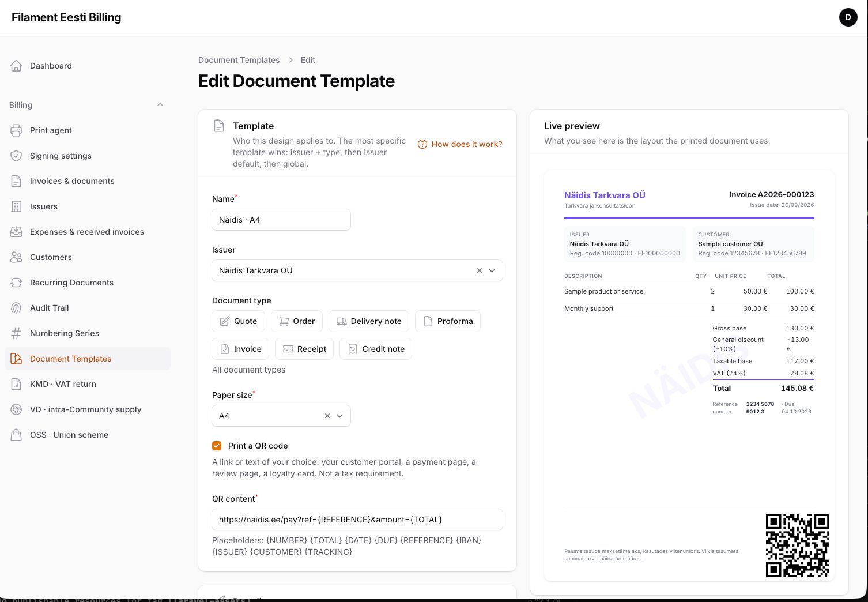Click the Recurring Documents refresh icon
This screenshot has height=602, width=868.
click(16, 283)
